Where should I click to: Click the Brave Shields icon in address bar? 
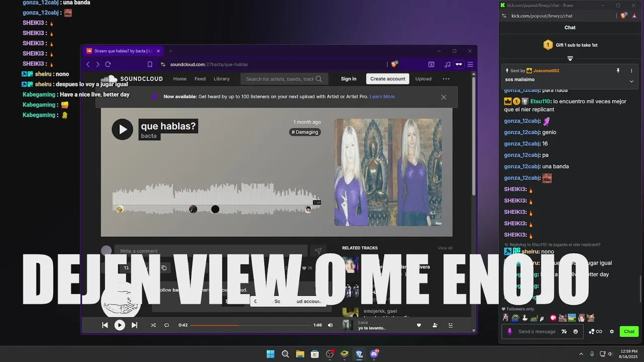coord(394,64)
